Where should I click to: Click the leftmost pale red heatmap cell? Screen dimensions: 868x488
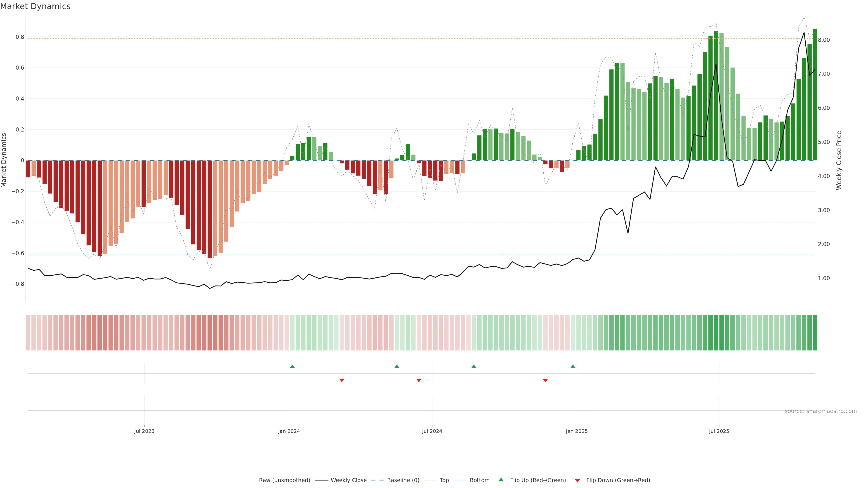click(28, 332)
